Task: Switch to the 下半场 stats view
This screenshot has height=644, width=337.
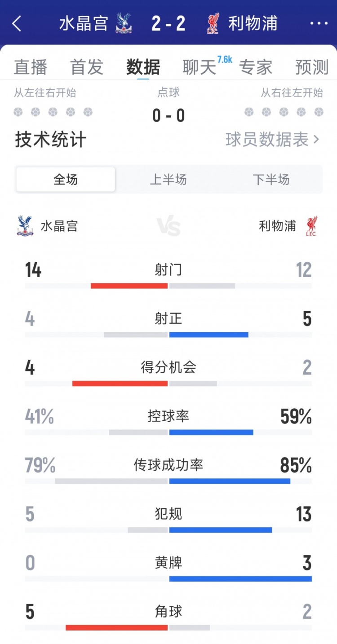Action: (272, 179)
